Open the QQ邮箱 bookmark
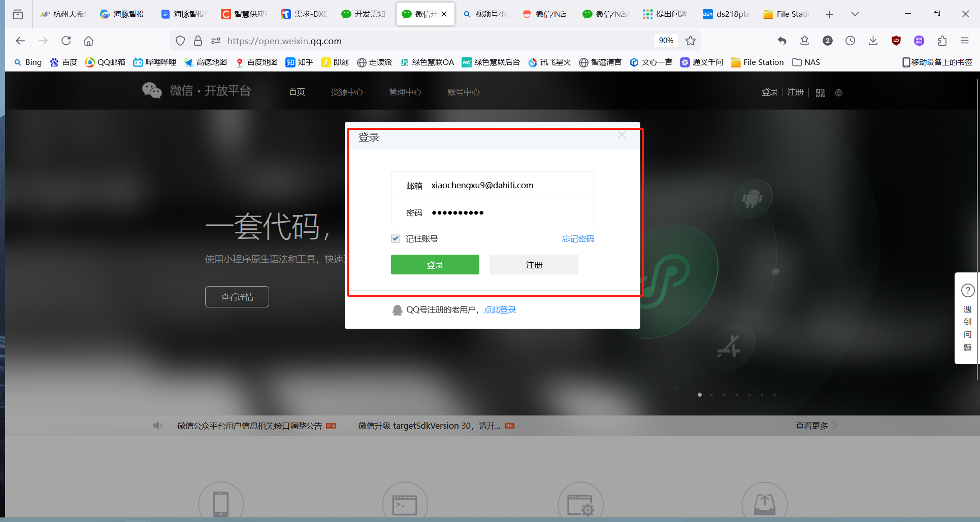 pos(105,62)
